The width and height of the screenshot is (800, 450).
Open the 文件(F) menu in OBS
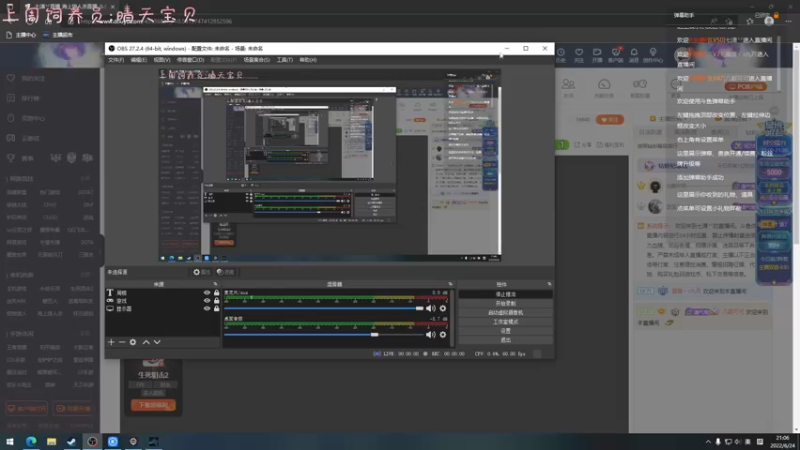[x=116, y=60]
